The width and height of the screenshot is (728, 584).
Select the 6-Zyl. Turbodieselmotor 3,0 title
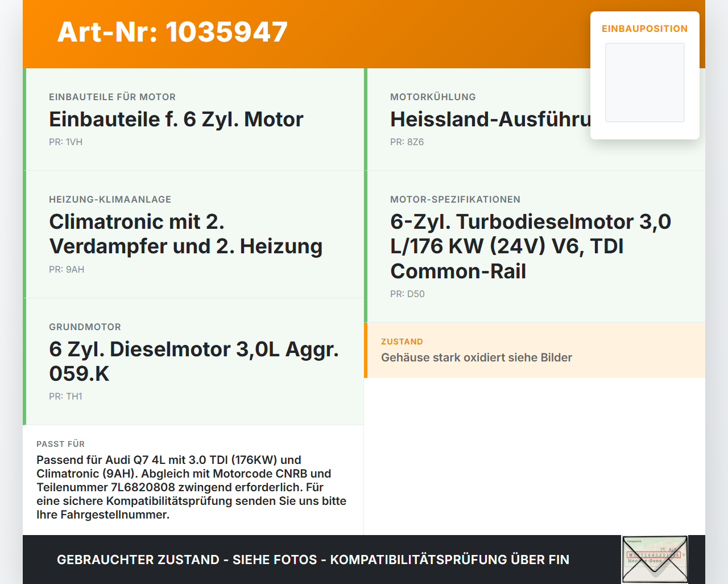(x=531, y=246)
